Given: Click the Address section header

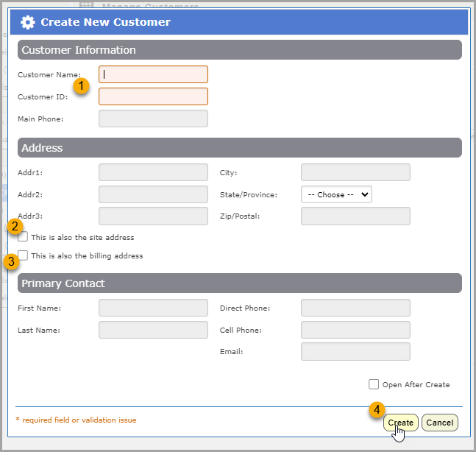Looking at the screenshot, I should [x=240, y=148].
